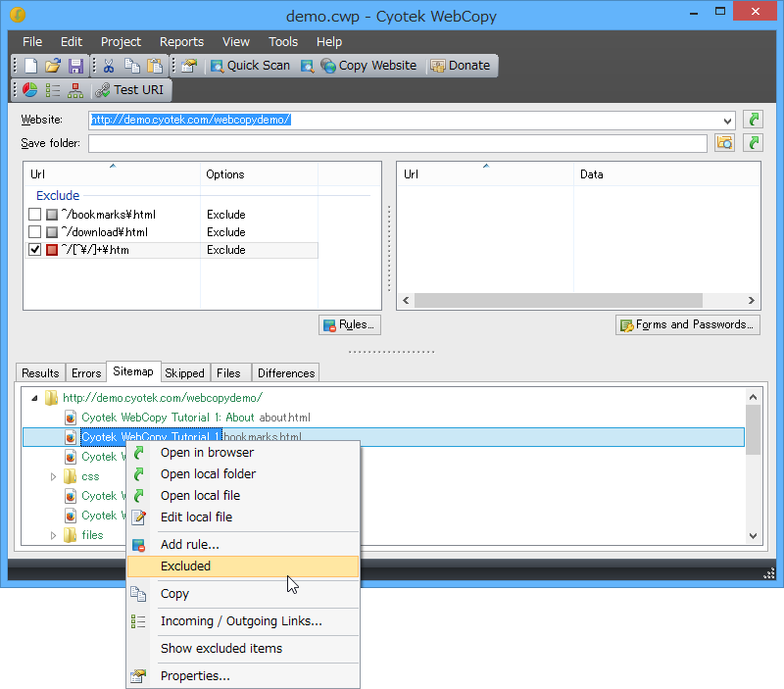Choose Open local folder menu item

tap(243, 474)
